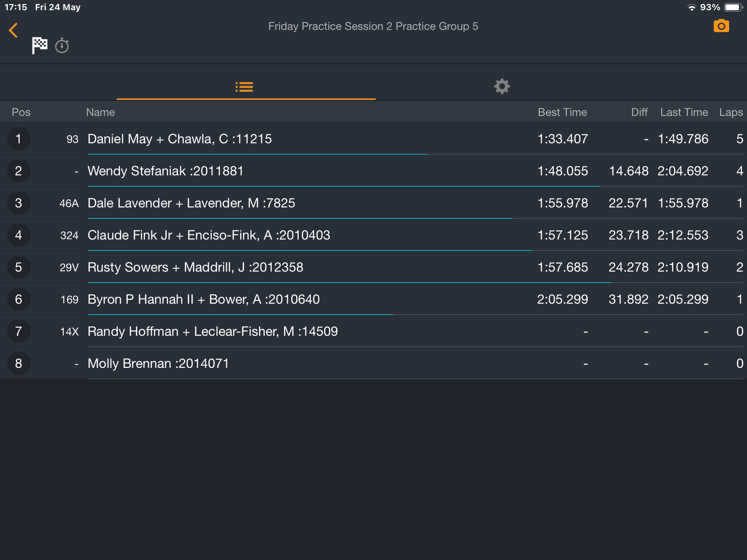This screenshot has width=747, height=560.
Task: Tap the Wi-Fi status icon
Action: 691,7
